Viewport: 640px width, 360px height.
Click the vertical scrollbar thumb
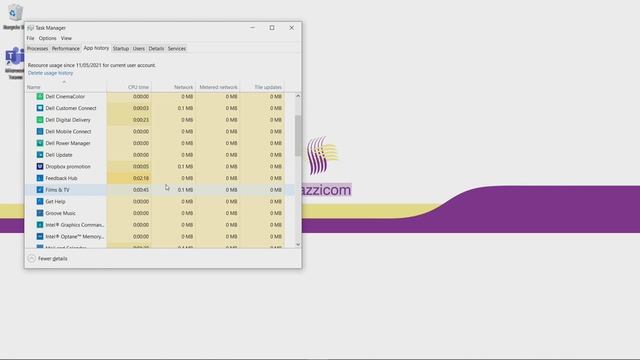pyautogui.click(x=298, y=136)
